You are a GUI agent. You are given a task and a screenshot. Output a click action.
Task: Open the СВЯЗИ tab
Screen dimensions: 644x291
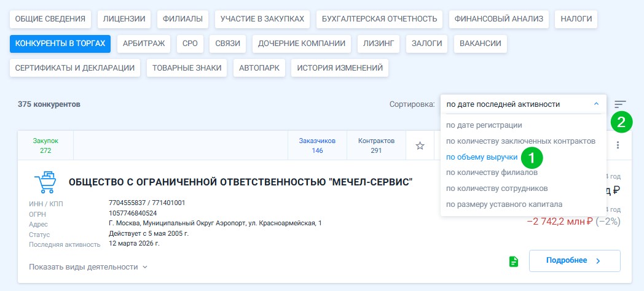[227, 44]
